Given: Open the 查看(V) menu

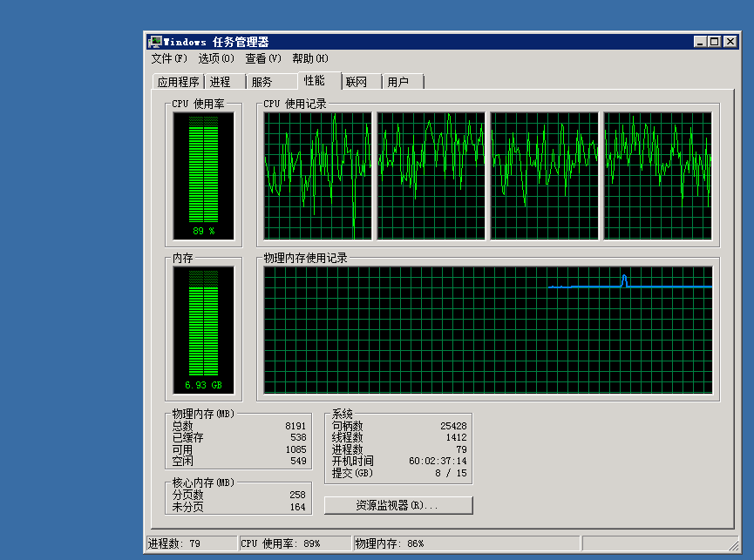Looking at the screenshot, I should point(263,58).
